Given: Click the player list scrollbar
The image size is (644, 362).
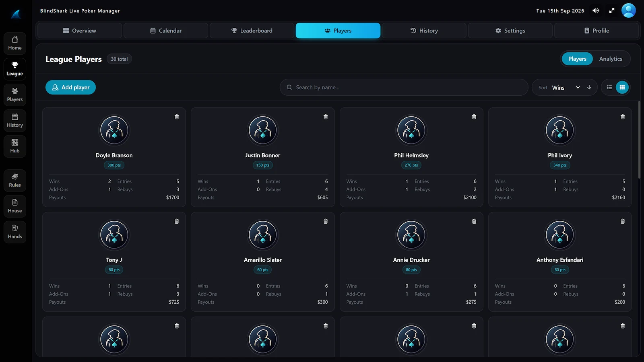Looking at the screenshot, I should pyautogui.click(x=639, y=139).
